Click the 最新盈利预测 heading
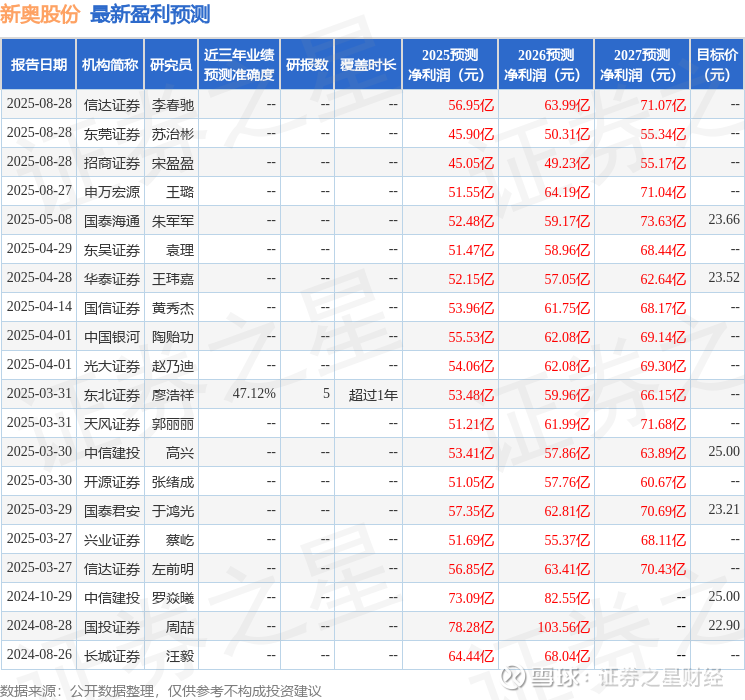The width and height of the screenshot is (745, 700). click(x=150, y=14)
